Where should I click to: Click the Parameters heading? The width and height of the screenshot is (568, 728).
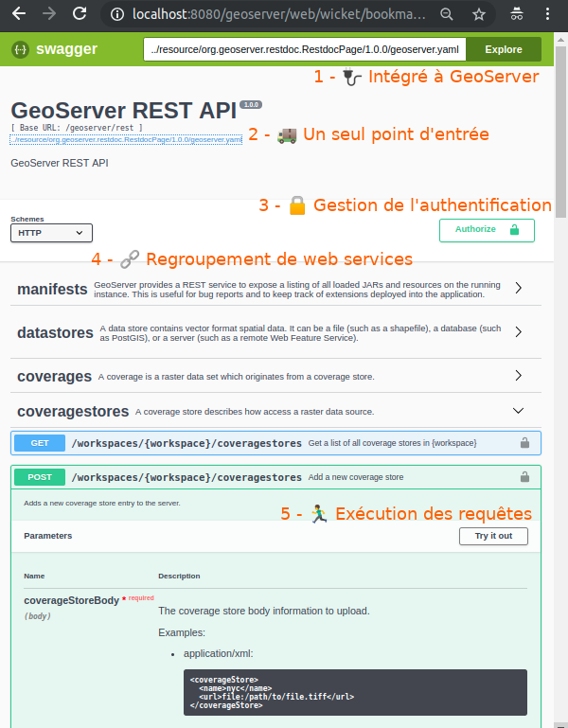coord(48,536)
